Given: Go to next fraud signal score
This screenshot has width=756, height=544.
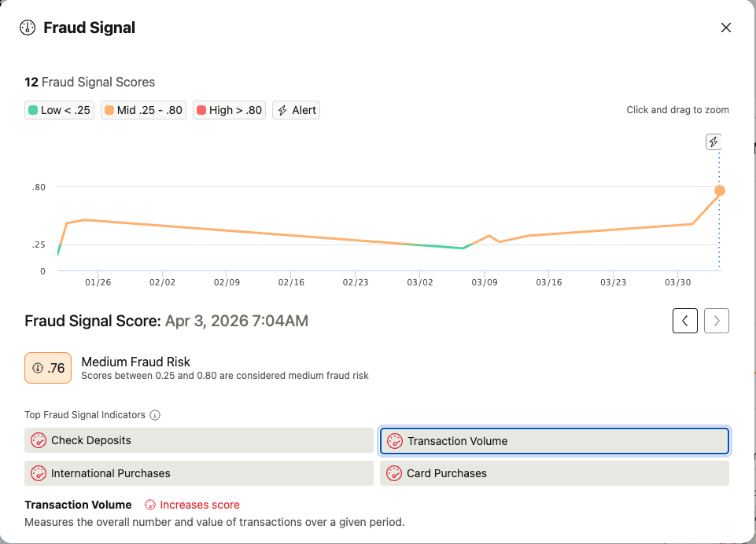Looking at the screenshot, I should 716,321.
